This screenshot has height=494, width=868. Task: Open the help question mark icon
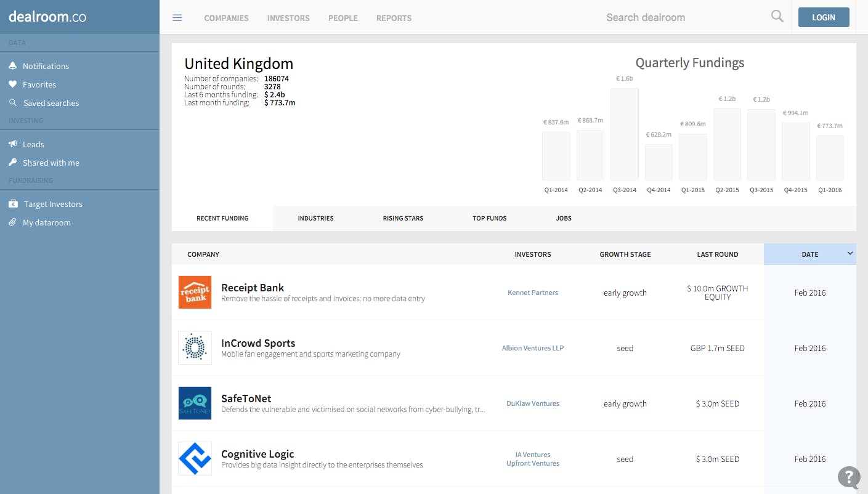(849, 477)
